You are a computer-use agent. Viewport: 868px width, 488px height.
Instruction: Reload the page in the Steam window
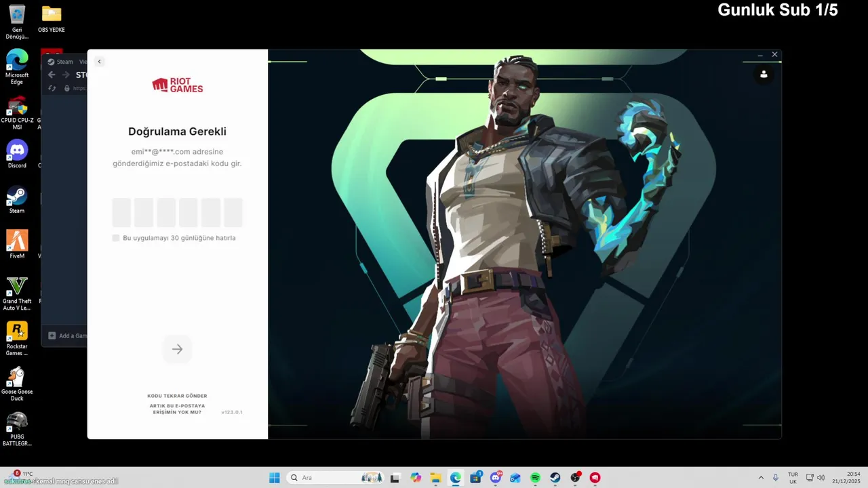[52, 88]
